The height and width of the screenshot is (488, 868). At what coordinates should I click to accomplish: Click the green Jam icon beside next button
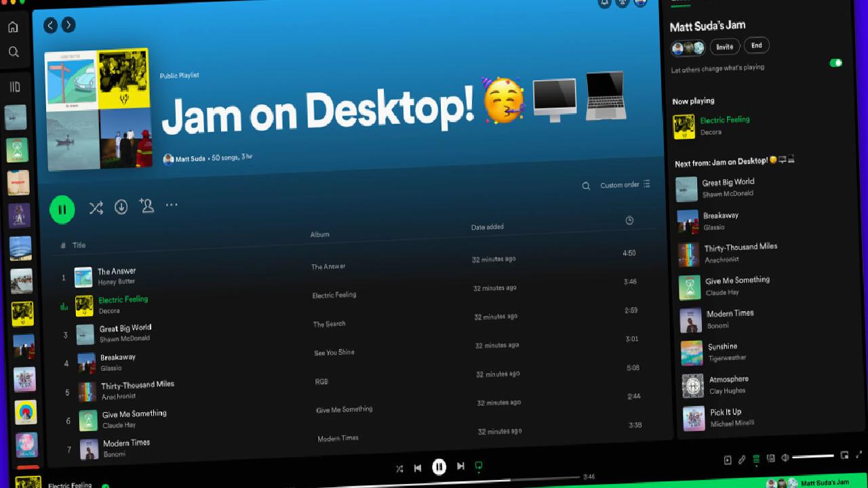pos(479,466)
